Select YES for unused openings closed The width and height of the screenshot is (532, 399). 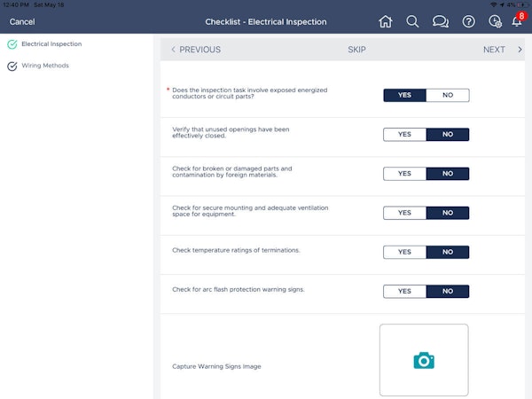(x=404, y=135)
